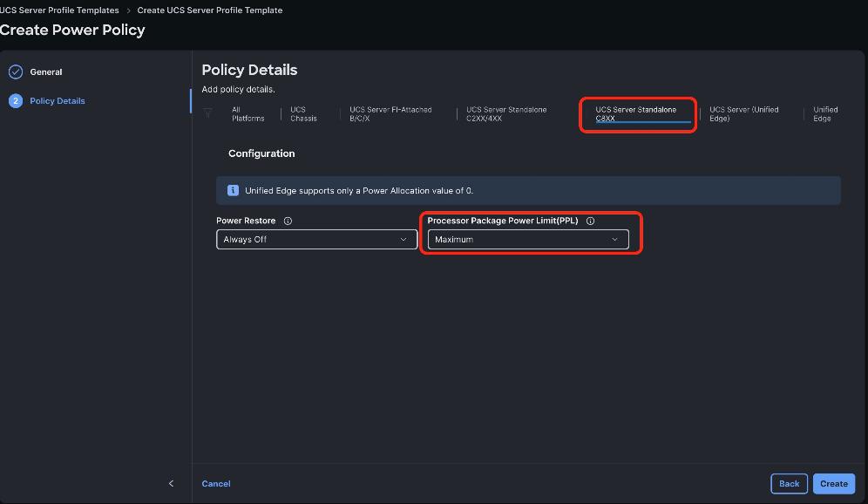Select the UCS Server FI-Attached B/C/X tab

pos(390,114)
